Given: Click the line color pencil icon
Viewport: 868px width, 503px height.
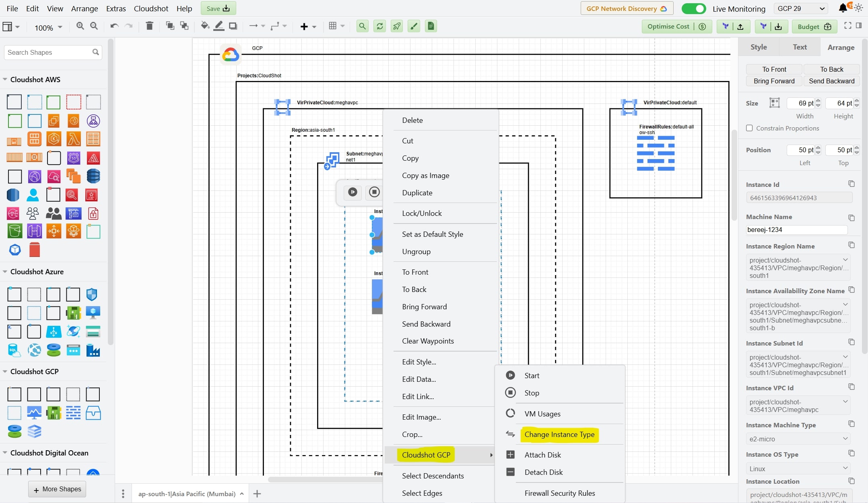Looking at the screenshot, I should pos(219,26).
